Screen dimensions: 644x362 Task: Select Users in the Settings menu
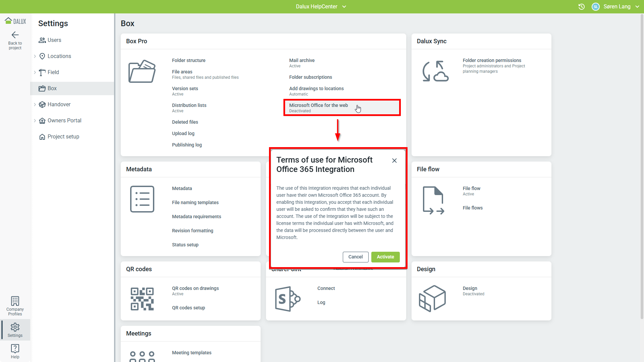54,40
